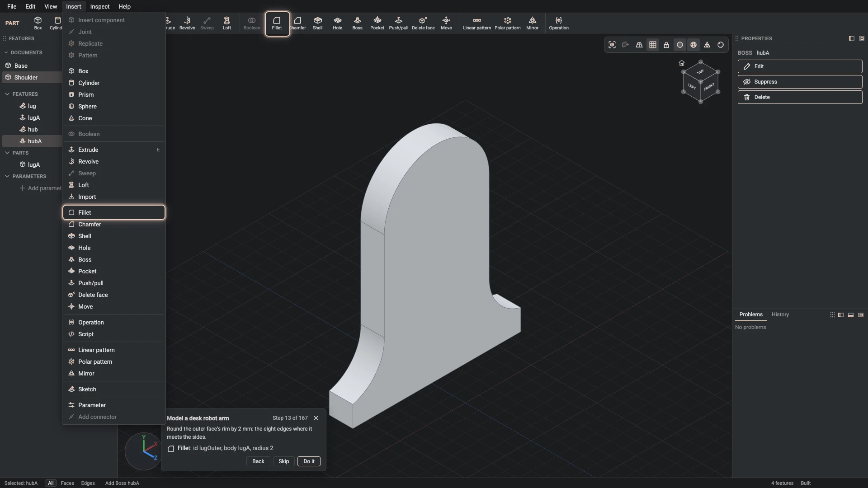Open the Operation toolbar tool

(x=559, y=23)
